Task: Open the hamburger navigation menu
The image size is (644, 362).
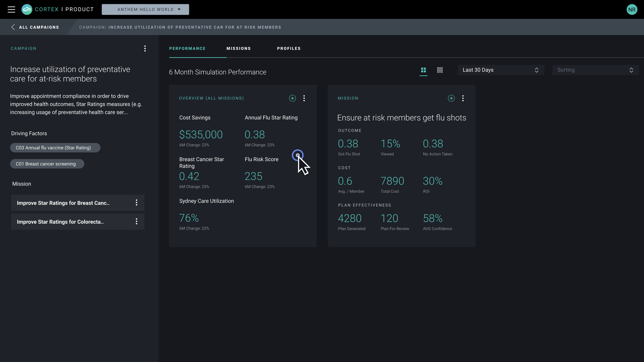Action: tap(11, 10)
